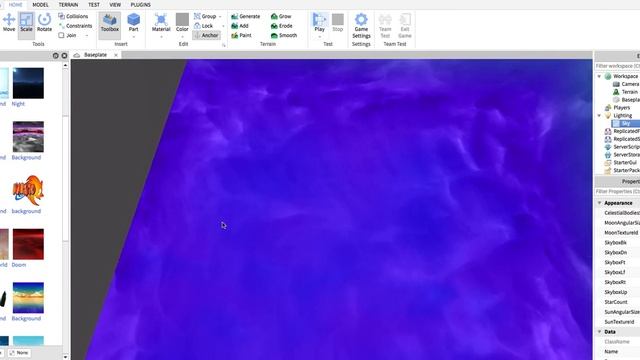Select the Night skybox thumbnail
The image size is (640, 360).
tap(28, 83)
